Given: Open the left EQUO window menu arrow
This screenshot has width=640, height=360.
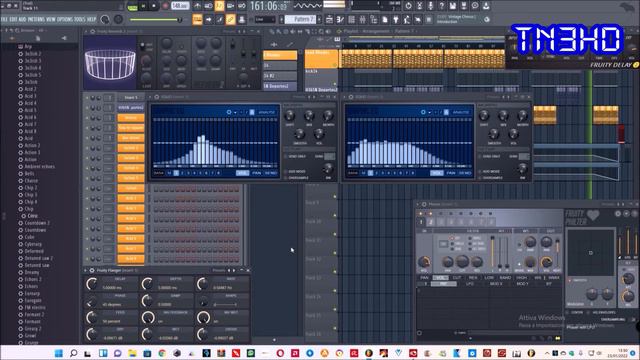Looking at the screenshot, I should (150, 97).
